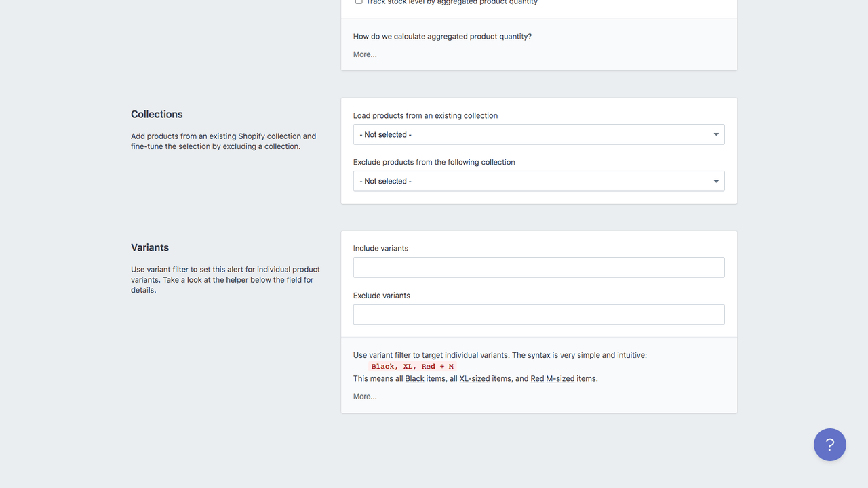This screenshot has width=868, height=488.
Task: Open the 'Black' example link
Action: click(414, 378)
